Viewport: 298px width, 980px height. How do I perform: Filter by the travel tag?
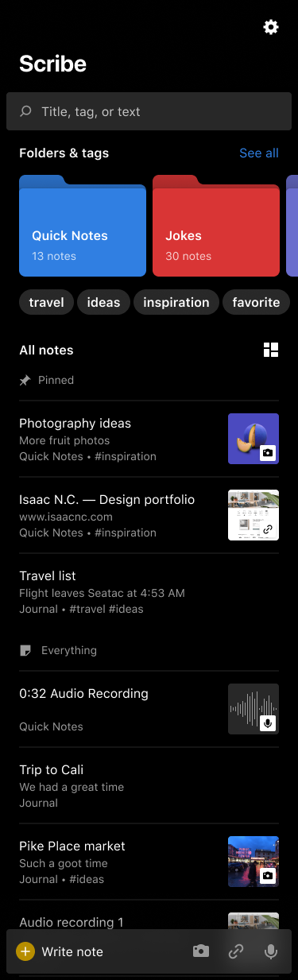pyautogui.click(x=46, y=302)
